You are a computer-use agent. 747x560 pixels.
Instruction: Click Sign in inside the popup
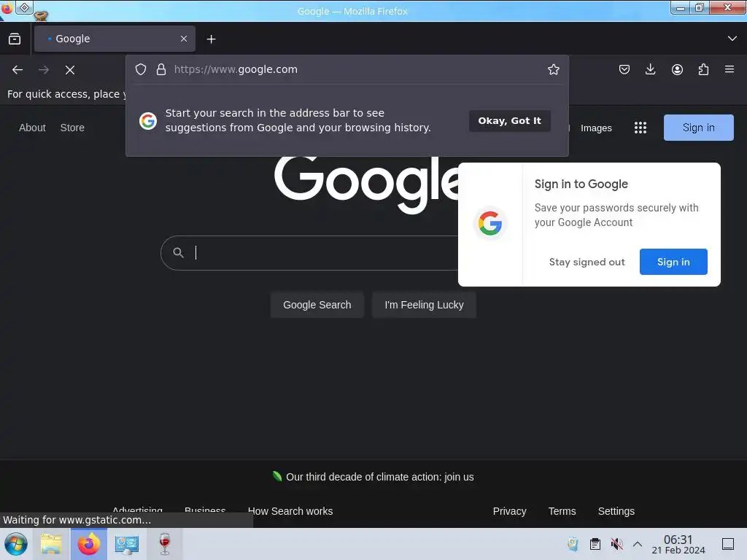673,262
